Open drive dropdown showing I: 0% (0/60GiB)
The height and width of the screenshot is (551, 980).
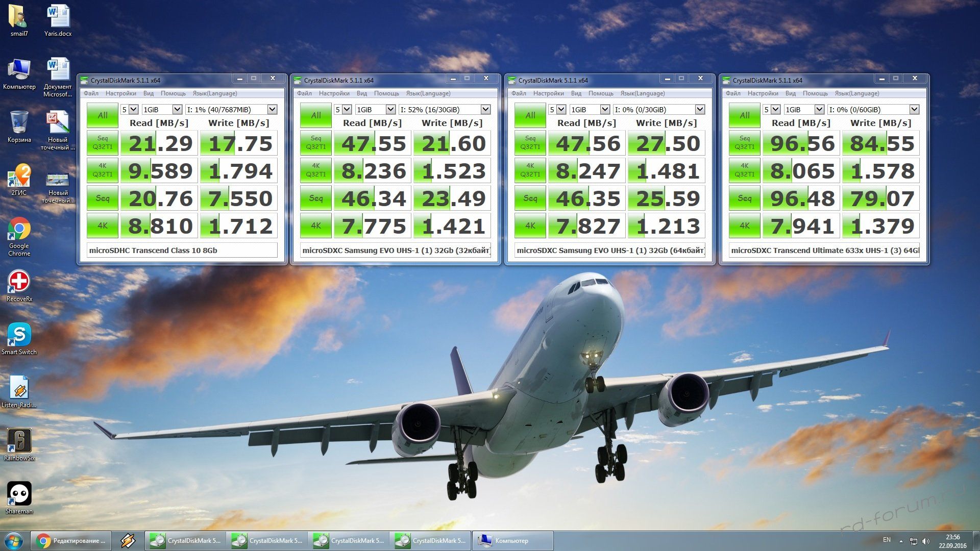click(914, 110)
